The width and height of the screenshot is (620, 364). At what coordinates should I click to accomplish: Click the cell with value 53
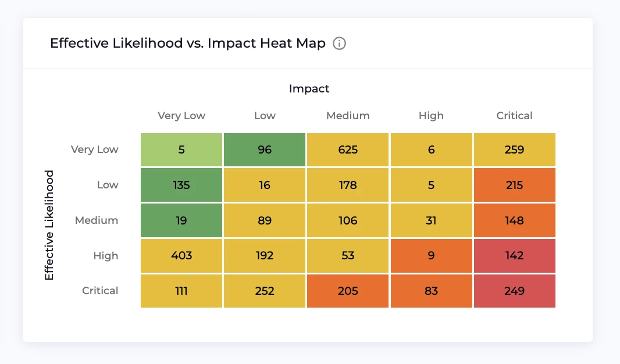(348, 256)
